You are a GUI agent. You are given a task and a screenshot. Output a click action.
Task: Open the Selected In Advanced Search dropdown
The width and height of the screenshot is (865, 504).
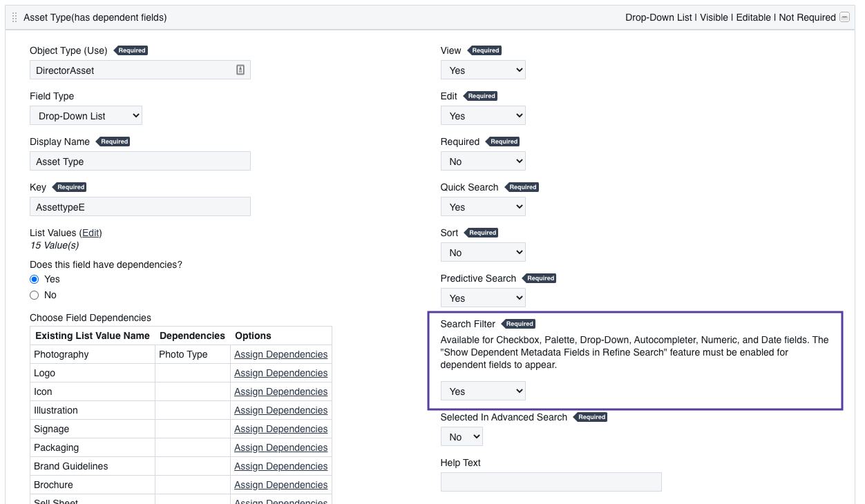462,436
